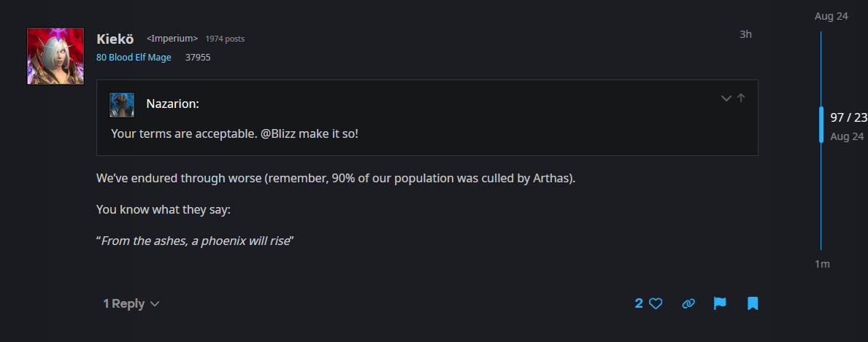This screenshot has height=342, width=868.
Task: Jump to quoted post via up arrow
Action: (741, 98)
